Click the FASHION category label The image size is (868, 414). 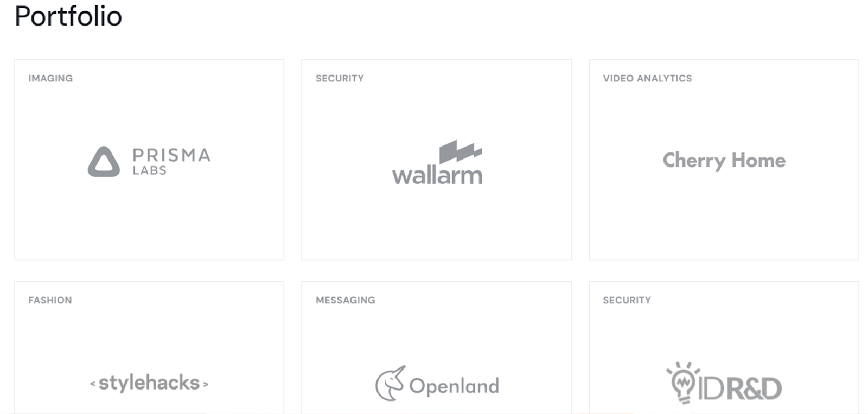tap(50, 300)
